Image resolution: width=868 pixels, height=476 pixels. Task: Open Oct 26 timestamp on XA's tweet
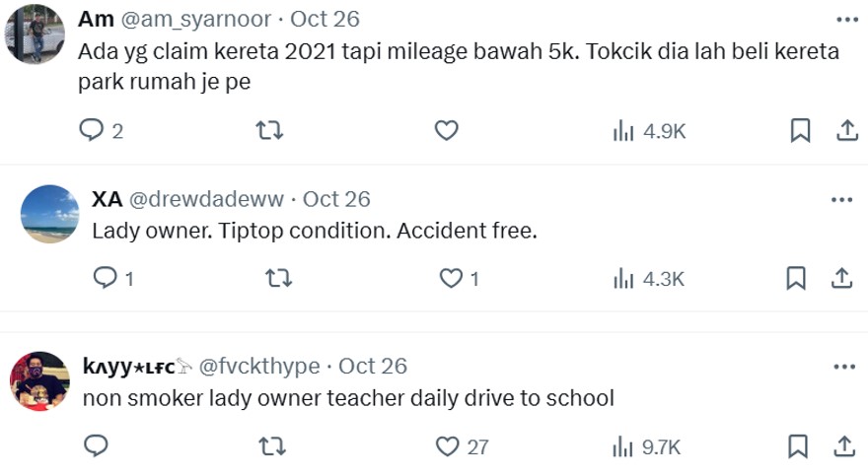pyautogui.click(x=336, y=199)
